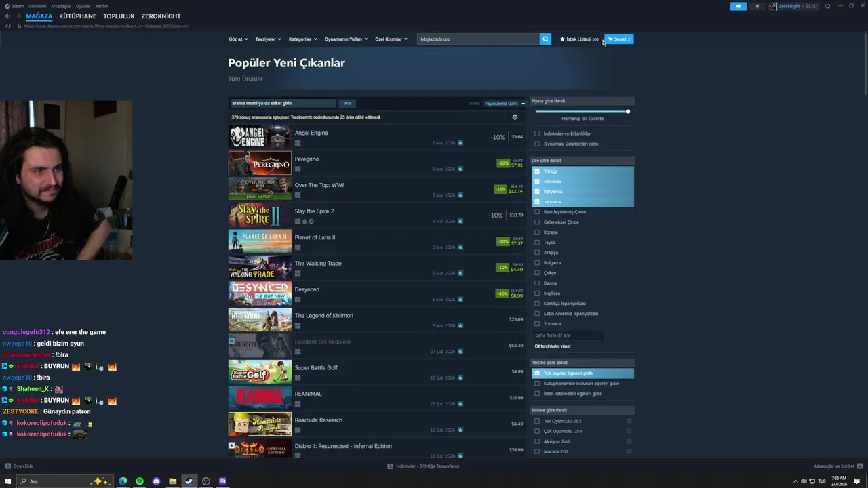Viewport: 868px width, 488px height.
Task: Collapse the Dile göre daralt section
Action: coord(583,161)
